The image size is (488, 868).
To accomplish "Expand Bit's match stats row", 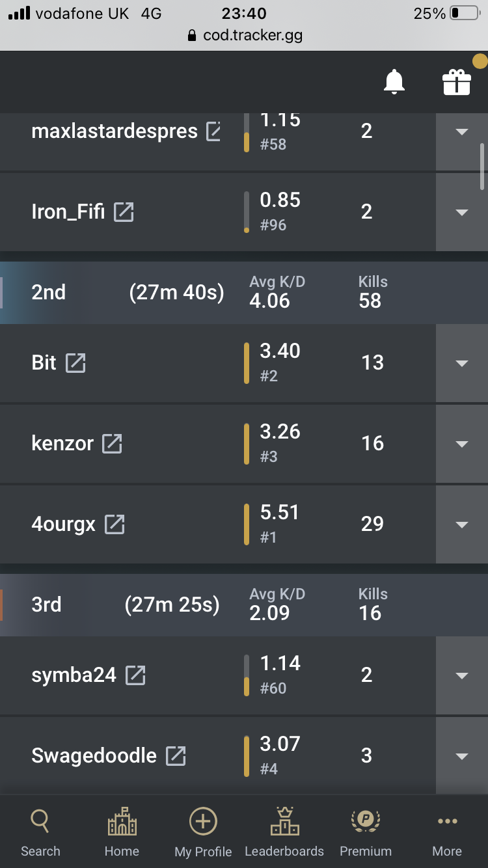I will pyautogui.click(x=462, y=363).
